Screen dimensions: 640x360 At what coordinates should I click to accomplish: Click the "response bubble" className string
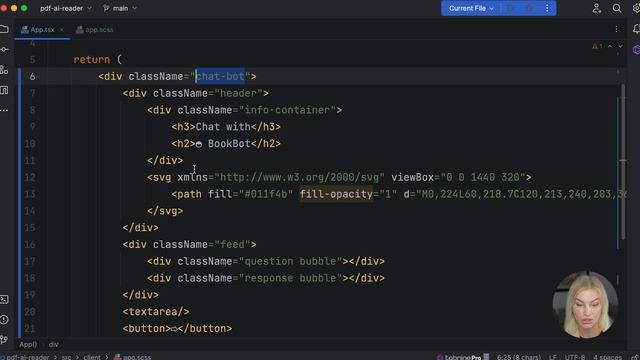(290, 278)
